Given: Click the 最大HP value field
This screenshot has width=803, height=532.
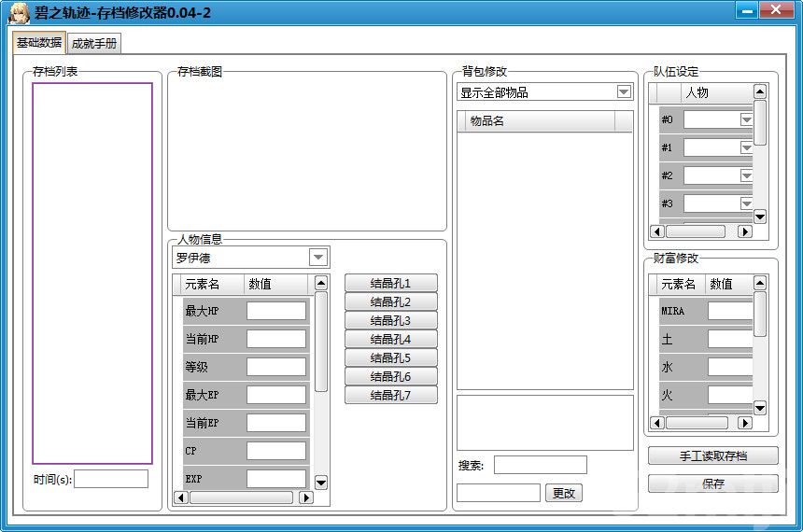Looking at the screenshot, I should click(x=276, y=311).
